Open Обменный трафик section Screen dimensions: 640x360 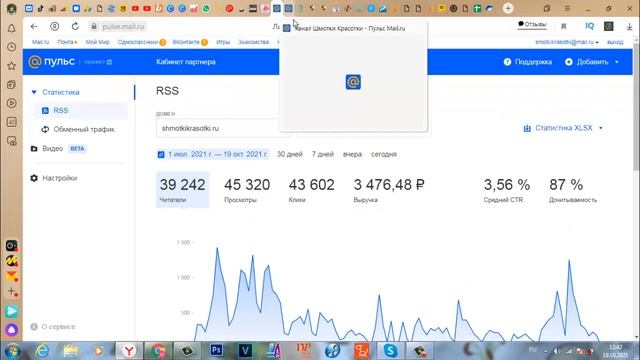(78, 129)
